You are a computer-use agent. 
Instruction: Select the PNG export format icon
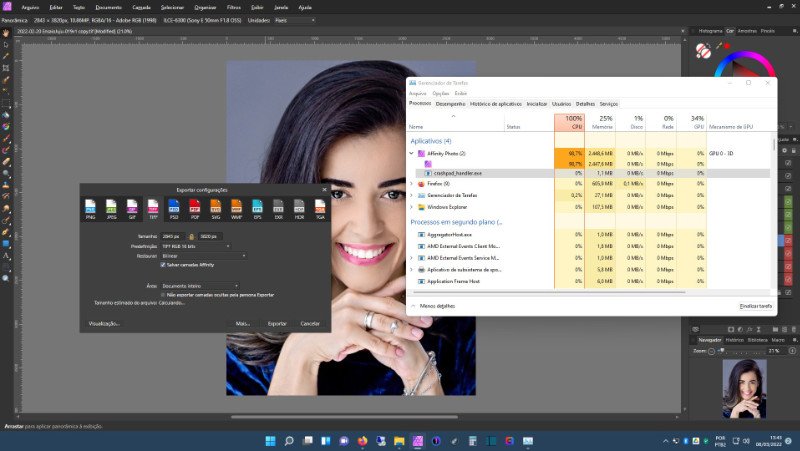(x=91, y=208)
